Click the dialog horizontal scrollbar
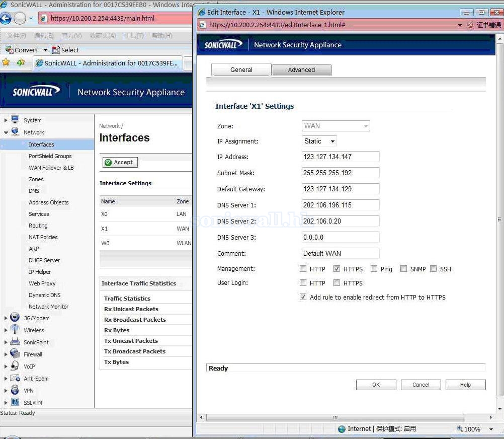Screen dimensions: 504x439 point(335,417)
